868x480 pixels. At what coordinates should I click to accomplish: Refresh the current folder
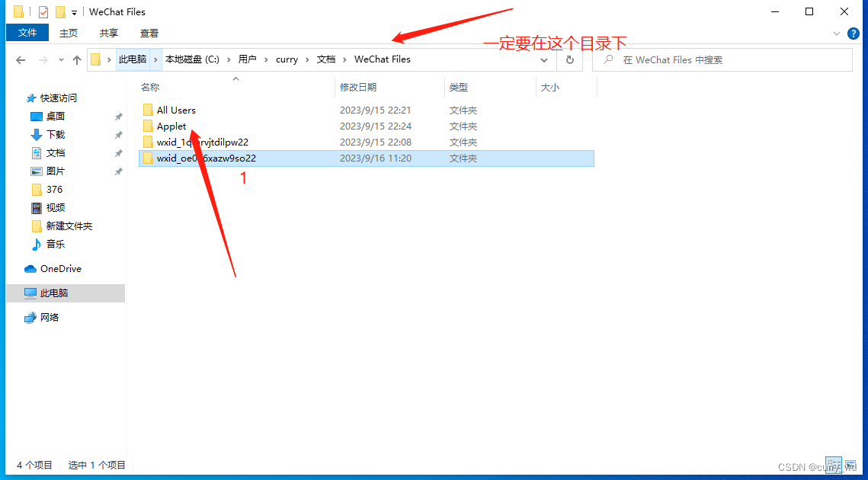point(569,59)
